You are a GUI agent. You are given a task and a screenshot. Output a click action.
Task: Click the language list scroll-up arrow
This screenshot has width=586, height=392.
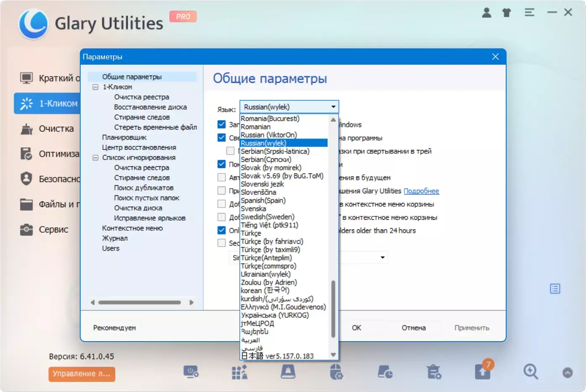pos(333,120)
